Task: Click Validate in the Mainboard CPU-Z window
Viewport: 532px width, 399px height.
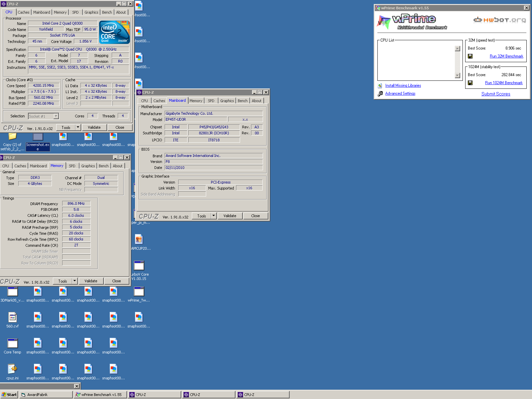Action: click(230, 216)
